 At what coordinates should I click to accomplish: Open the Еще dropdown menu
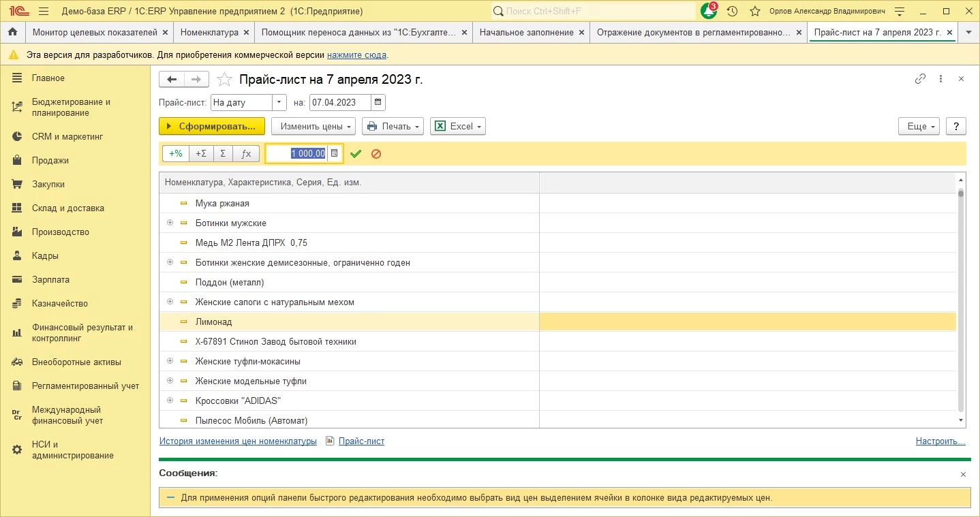click(919, 126)
